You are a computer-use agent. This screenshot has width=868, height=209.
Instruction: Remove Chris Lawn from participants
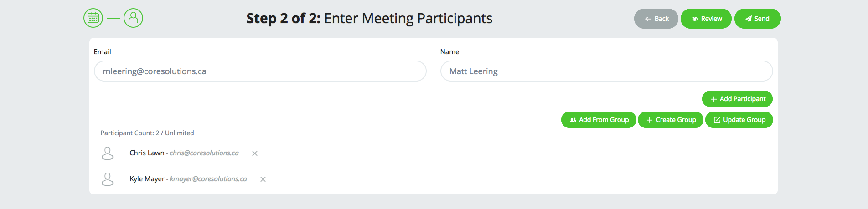pos(255,153)
